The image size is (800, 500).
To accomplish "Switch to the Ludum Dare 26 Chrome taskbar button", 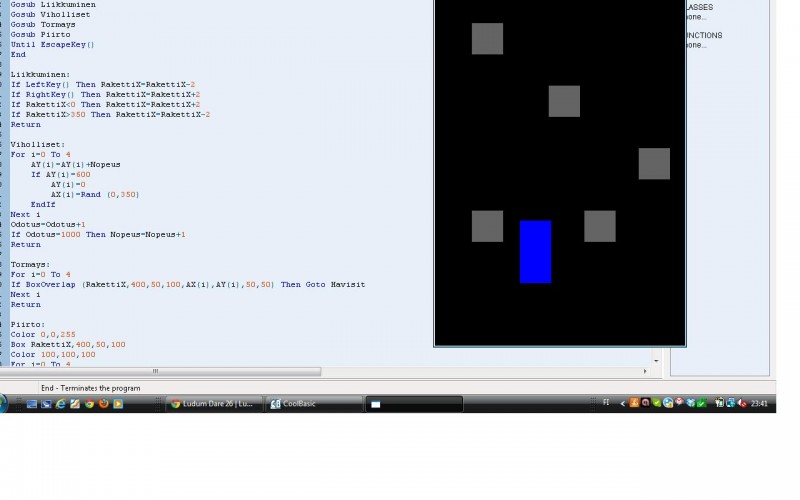I will pyautogui.click(x=213, y=404).
